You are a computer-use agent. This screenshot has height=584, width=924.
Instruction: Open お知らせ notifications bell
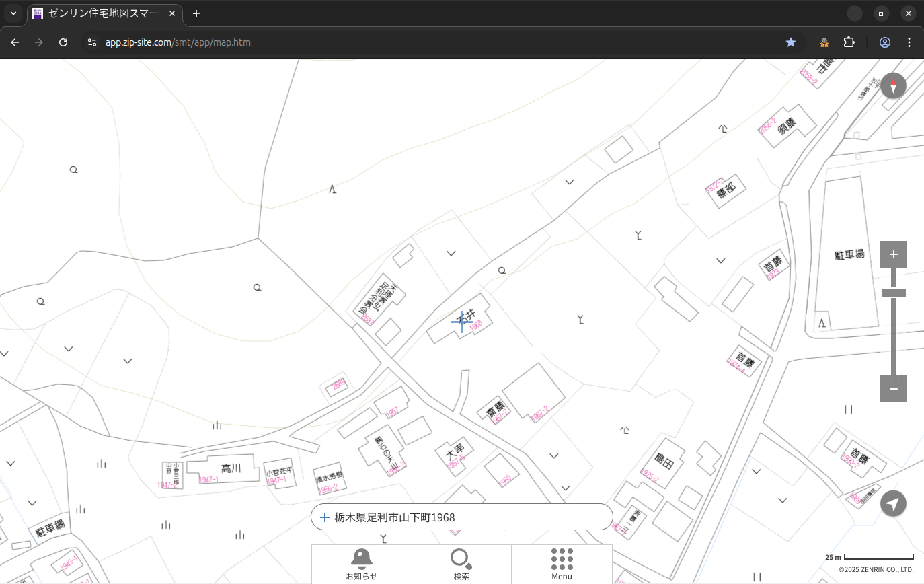coord(361,564)
